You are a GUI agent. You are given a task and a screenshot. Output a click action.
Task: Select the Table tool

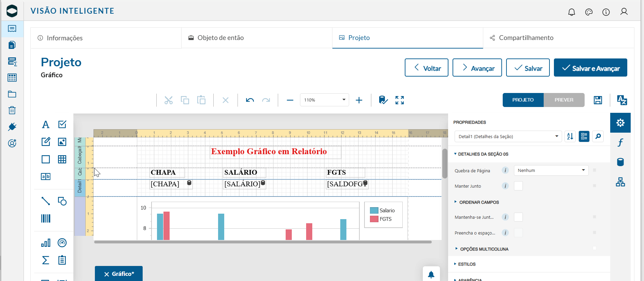(62, 159)
